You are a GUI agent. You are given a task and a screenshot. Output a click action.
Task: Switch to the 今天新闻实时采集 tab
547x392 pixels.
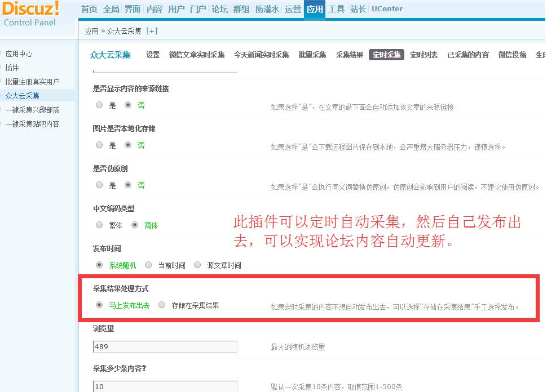[262, 55]
